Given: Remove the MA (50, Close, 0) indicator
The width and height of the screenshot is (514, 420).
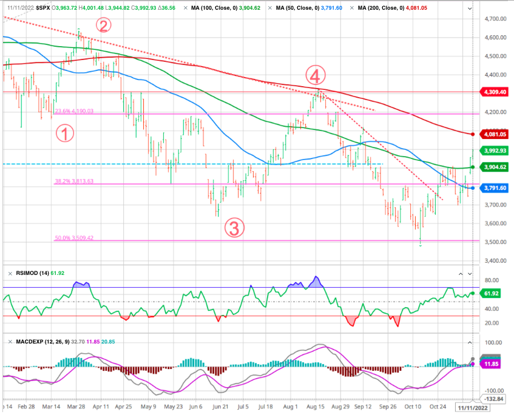Looking at the screenshot, I should 270,8.
